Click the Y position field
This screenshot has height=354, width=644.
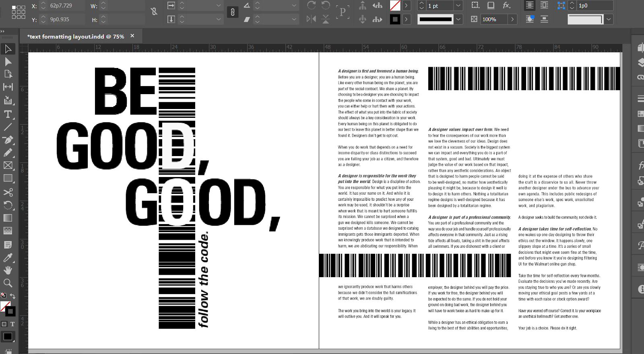pyautogui.click(x=66, y=19)
